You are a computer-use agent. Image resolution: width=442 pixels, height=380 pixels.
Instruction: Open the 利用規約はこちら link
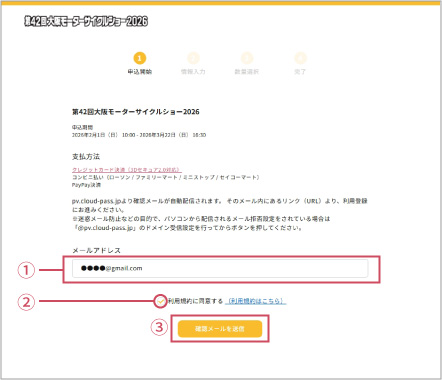click(256, 301)
